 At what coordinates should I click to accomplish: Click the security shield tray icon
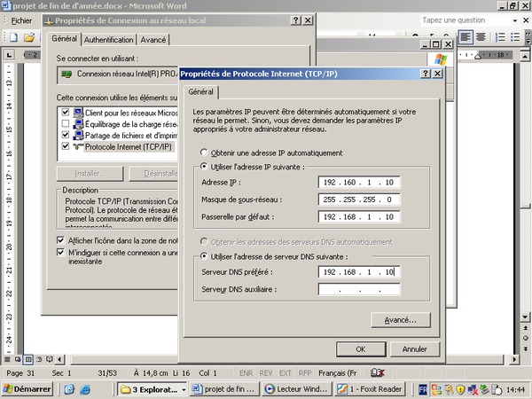pos(460,389)
